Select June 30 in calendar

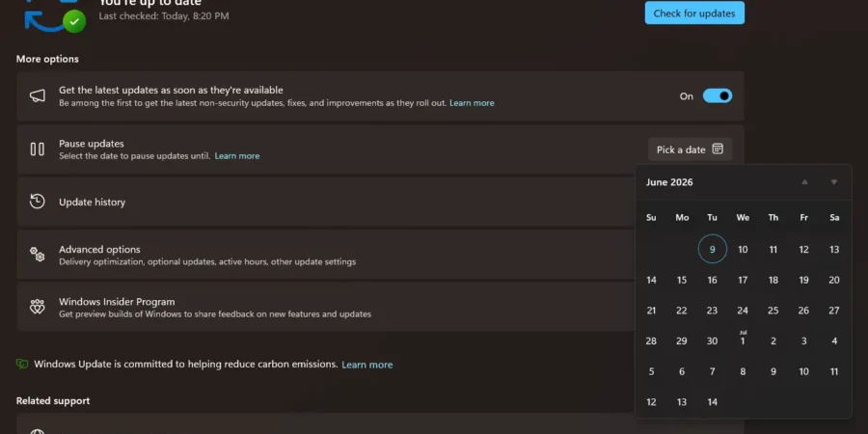[713, 341]
